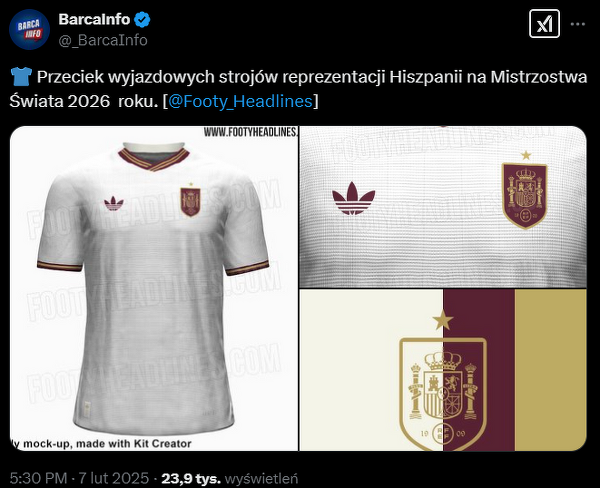The height and width of the screenshot is (488, 600).
Task: Select the gold stripe color block
Action: coord(551,370)
